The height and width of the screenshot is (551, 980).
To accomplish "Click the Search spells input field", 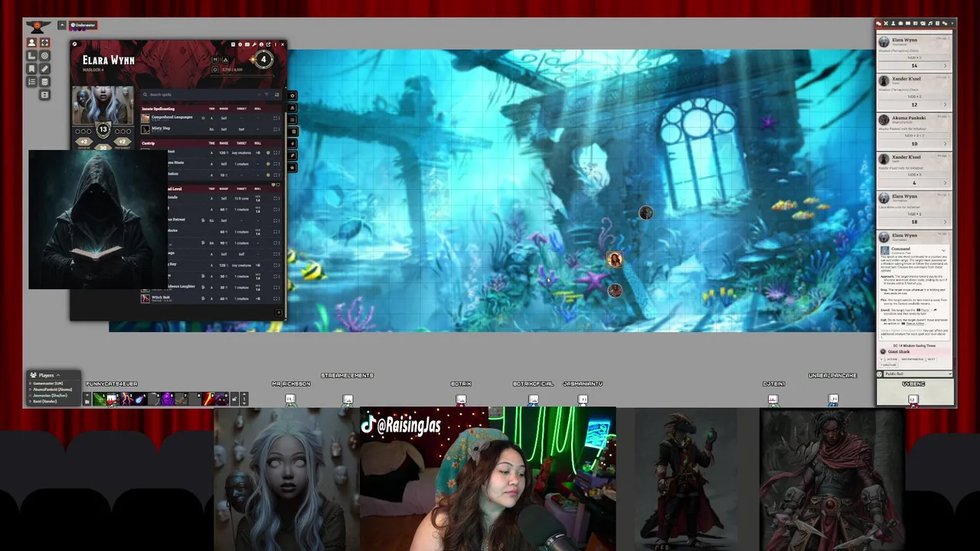I will (x=201, y=94).
